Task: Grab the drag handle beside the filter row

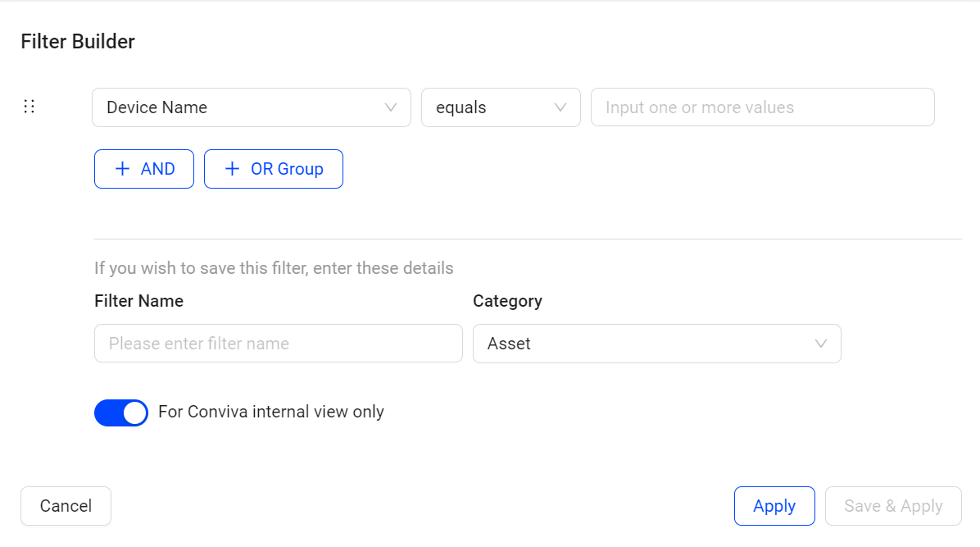Action: [x=29, y=107]
